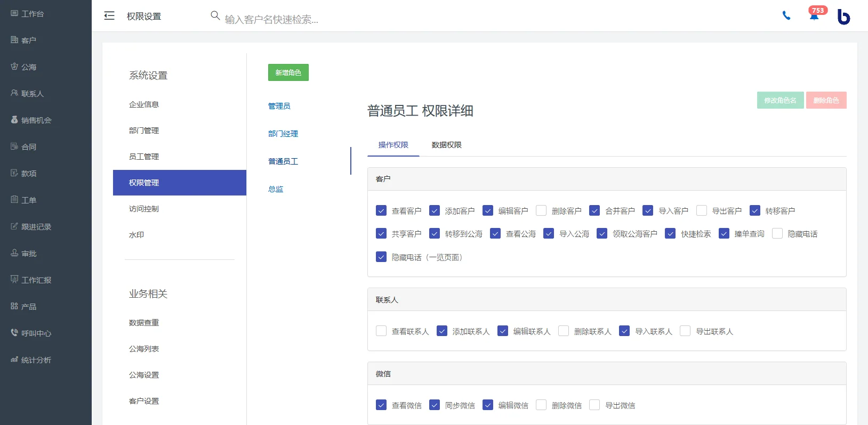Click the 工作台 sidebar icon
This screenshot has height=425, width=868.
(14, 13)
